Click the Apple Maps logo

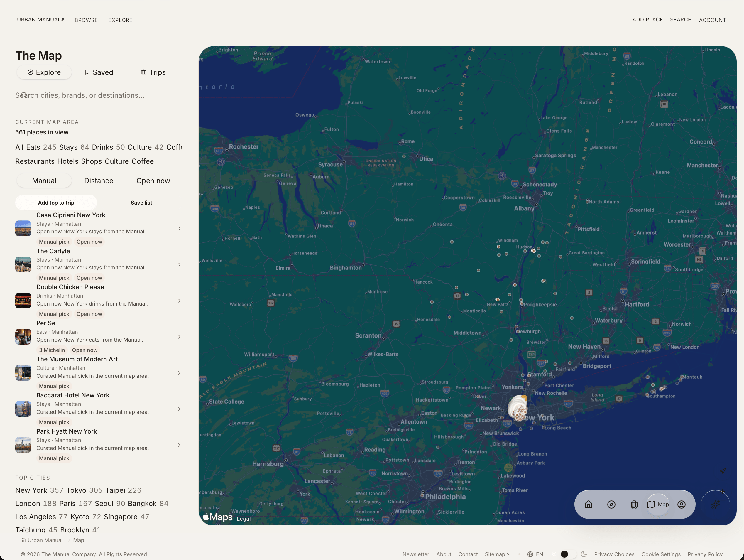(x=218, y=517)
